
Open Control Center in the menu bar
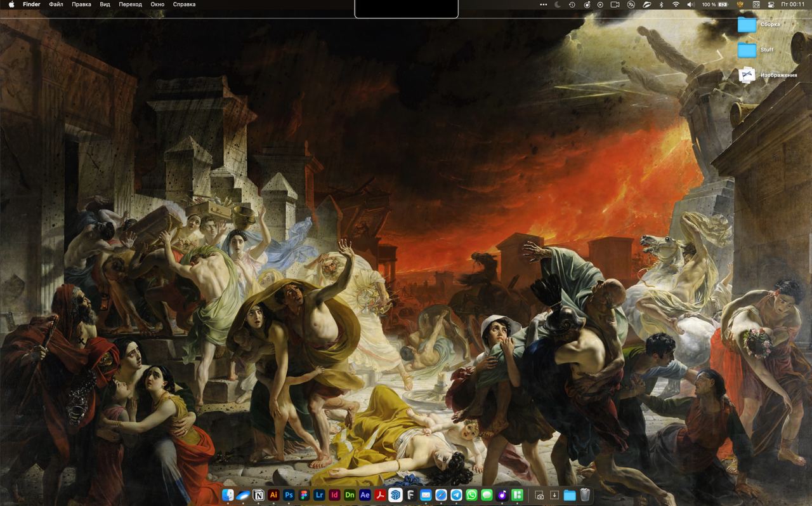(771, 4)
